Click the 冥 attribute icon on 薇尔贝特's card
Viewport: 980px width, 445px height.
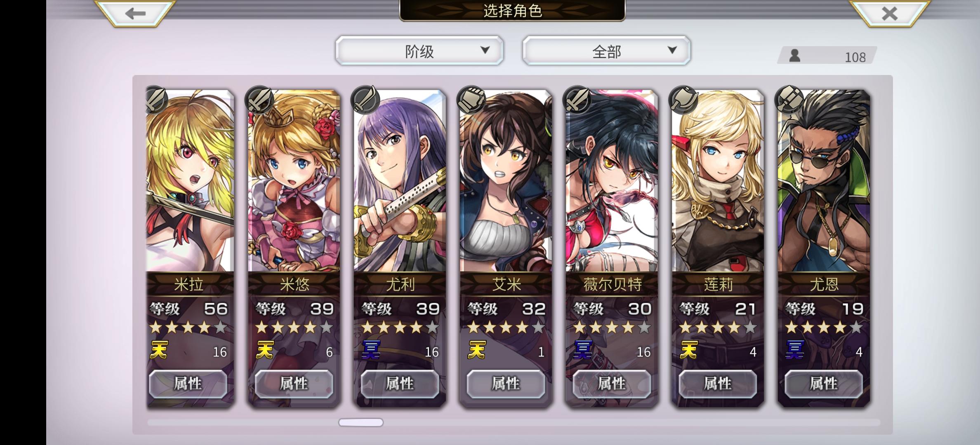(x=582, y=350)
